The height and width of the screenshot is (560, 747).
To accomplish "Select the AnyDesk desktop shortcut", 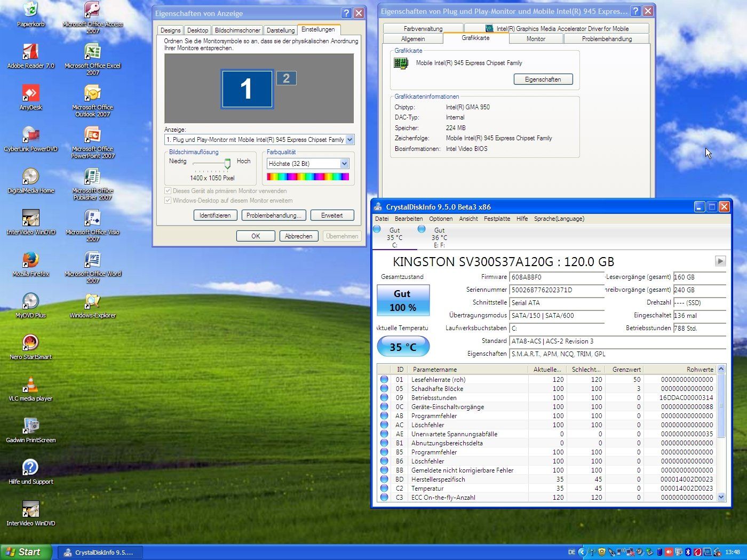I will (30, 97).
